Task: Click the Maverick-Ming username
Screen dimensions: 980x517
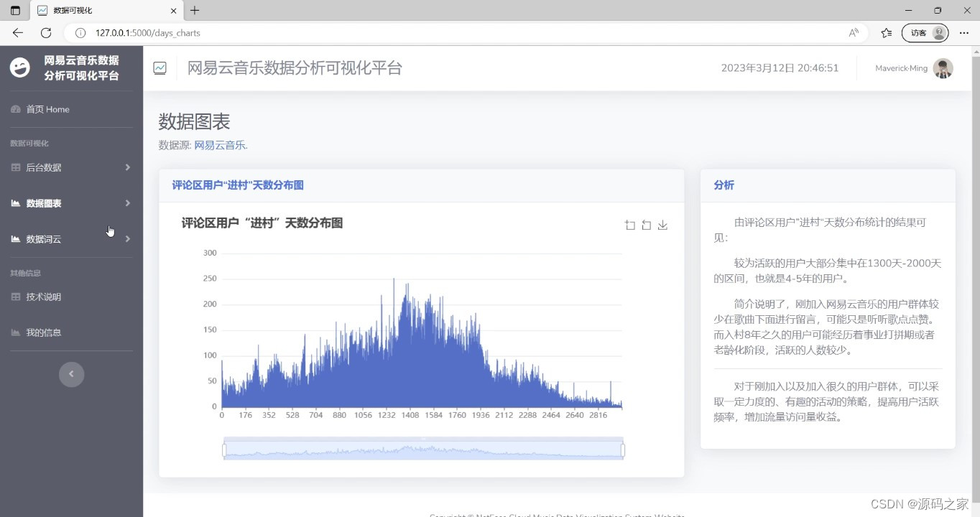Action: point(901,68)
